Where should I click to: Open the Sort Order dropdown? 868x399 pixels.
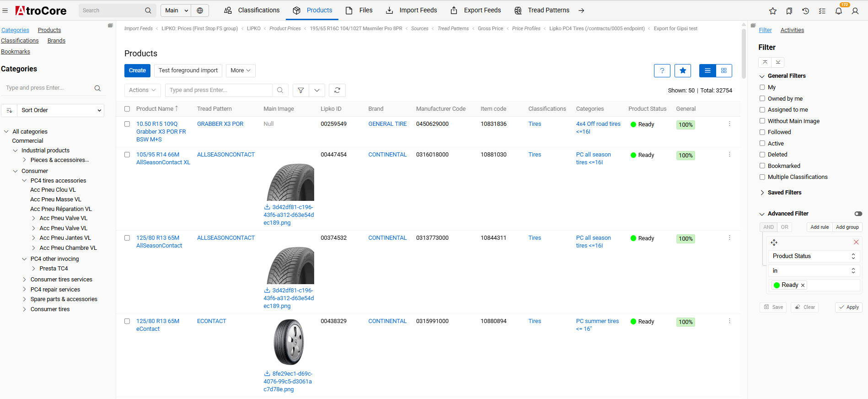point(60,110)
